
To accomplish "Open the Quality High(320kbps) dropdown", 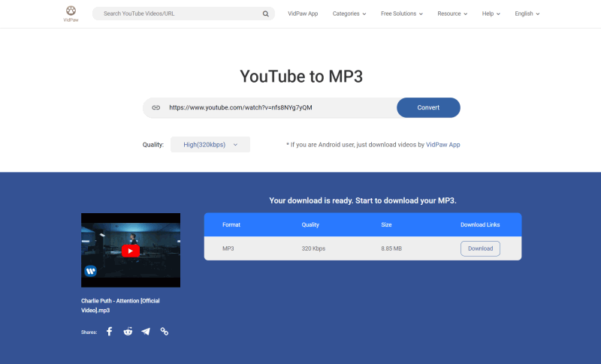I will click(x=210, y=145).
